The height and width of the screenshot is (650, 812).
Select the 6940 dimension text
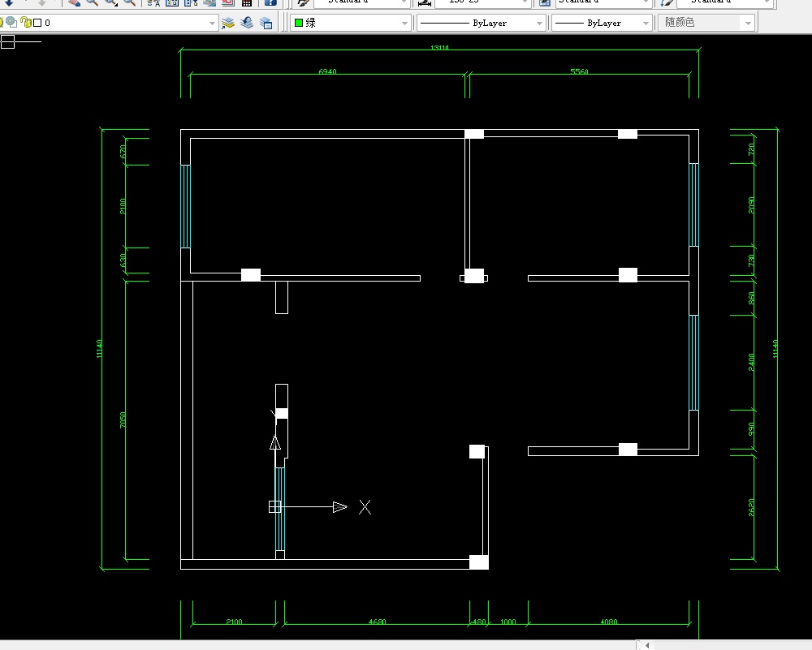pos(327,71)
